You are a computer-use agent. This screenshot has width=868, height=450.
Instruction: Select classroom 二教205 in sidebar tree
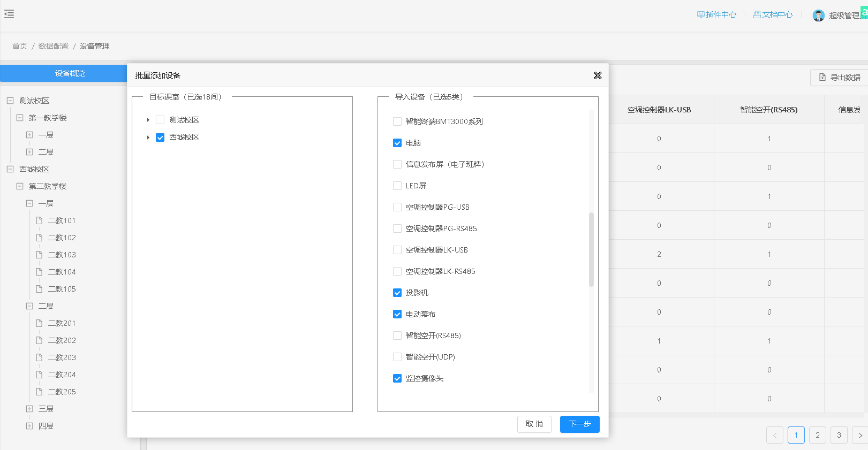(x=62, y=392)
